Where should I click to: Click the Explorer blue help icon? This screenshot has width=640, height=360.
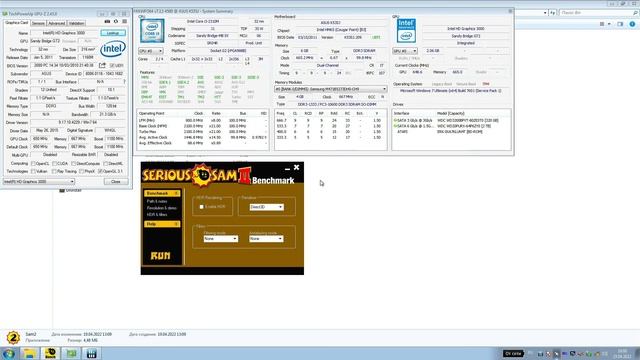tap(632, 24)
